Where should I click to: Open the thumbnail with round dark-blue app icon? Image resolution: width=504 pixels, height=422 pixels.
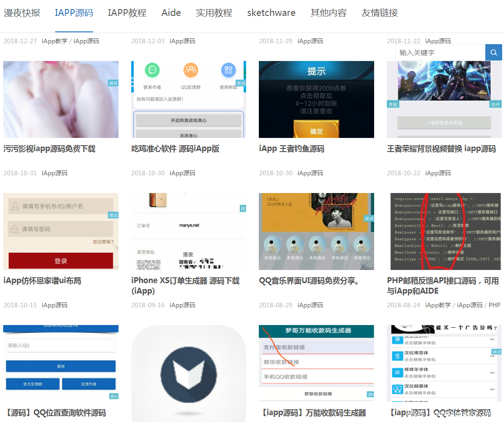click(x=189, y=373)
